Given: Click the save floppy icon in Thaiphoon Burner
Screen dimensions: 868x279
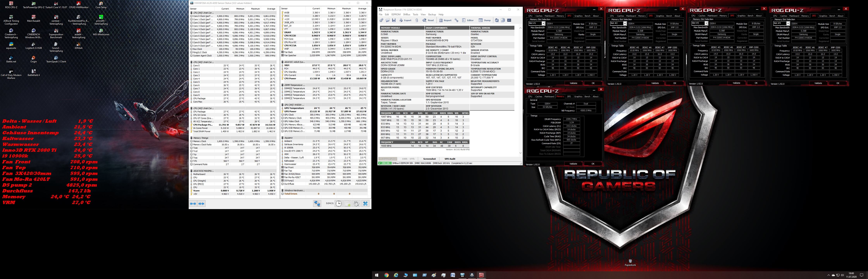Looking at the screenshot, I should 394,20.
